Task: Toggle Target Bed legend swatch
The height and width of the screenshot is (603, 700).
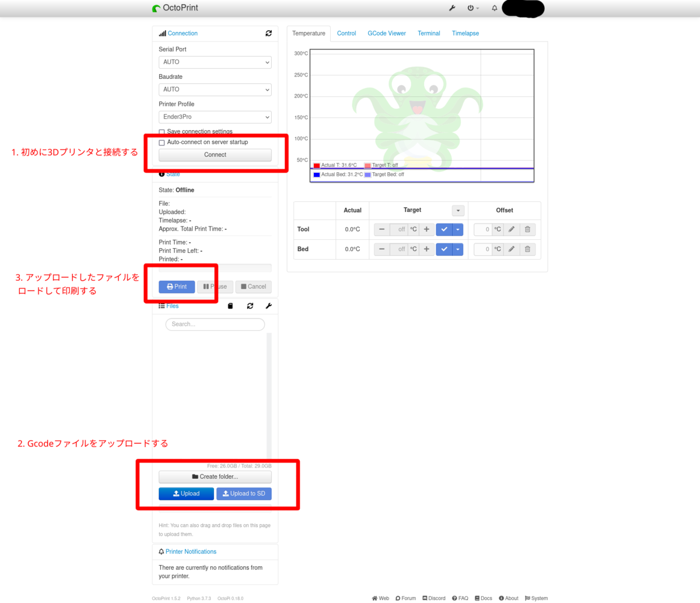Action: point(367,175)
